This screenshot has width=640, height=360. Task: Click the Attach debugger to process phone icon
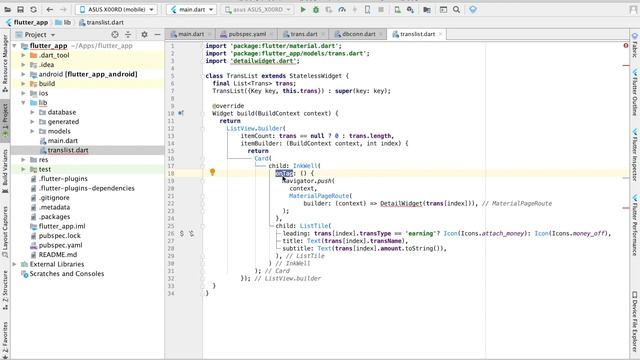coord(367,9)
